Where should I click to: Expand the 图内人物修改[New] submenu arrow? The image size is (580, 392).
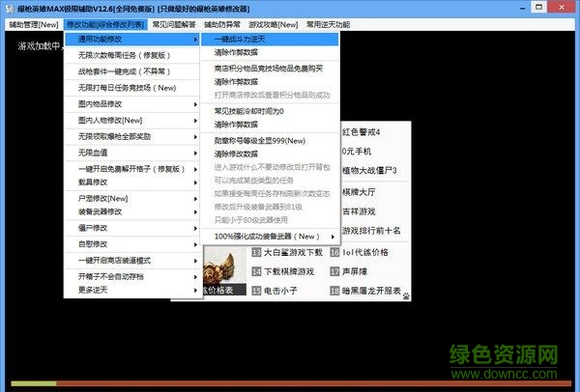(x=195, y=121)
